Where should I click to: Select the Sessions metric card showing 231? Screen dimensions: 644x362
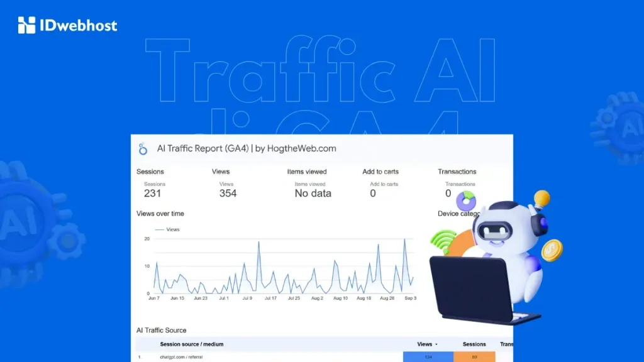point(152,189)
